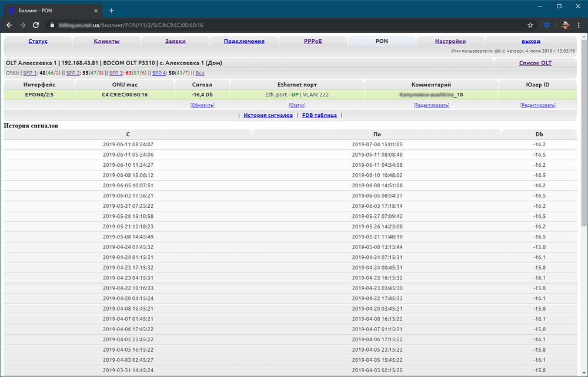Open the Chrome profile avatar
This screenshot has width=588, height=377.
tap(564, 25)
